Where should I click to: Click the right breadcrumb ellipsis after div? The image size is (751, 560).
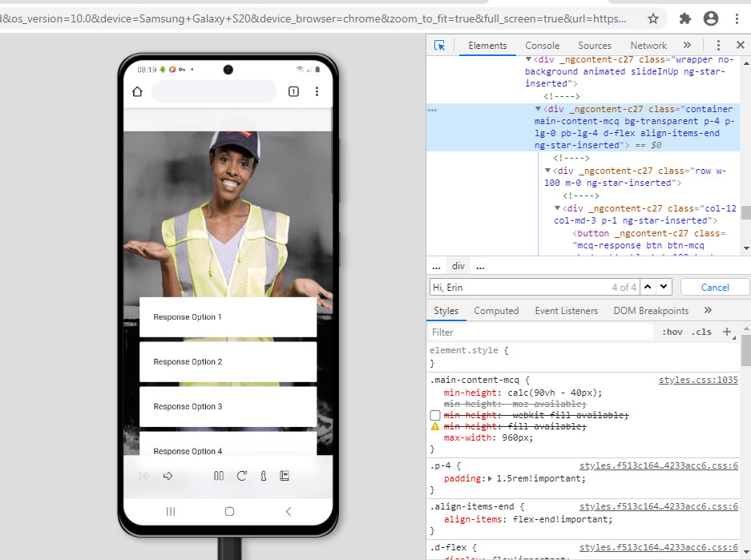coord(480,267)
